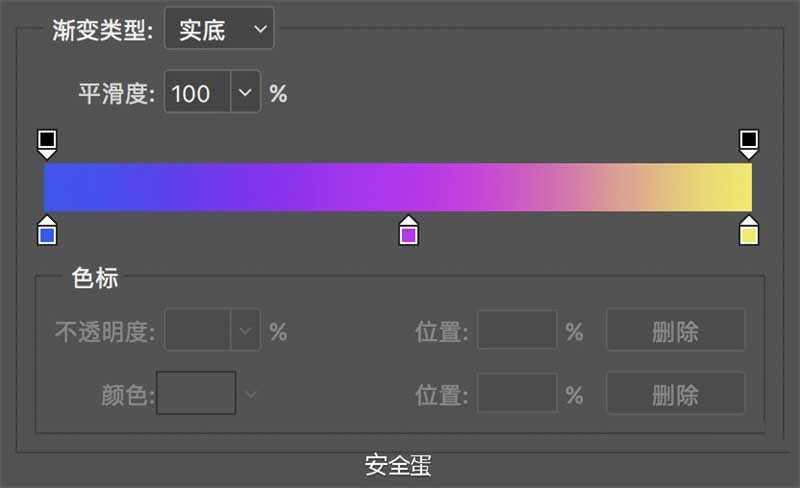Open the 颜色 color swatch box
This screenshot has width=800, height=488.
(x=196, y=393)
